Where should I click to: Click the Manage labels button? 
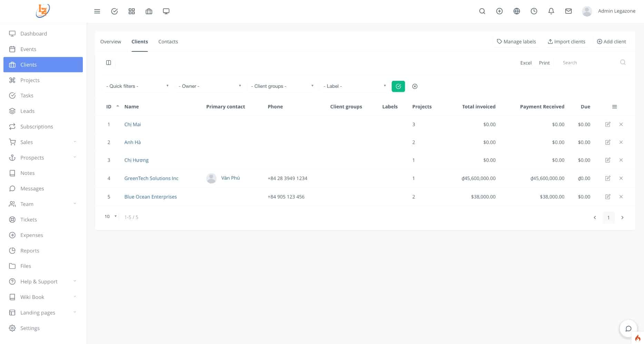point(516,42)
